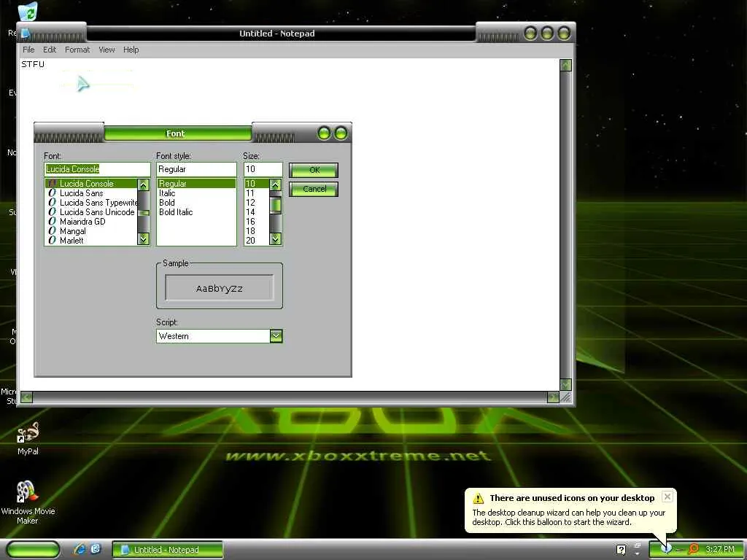The height and width of the screenshot is (560, 747).
Task: Click the taskbar clock 3:27 PM
Action: click(x=720, y=549)
